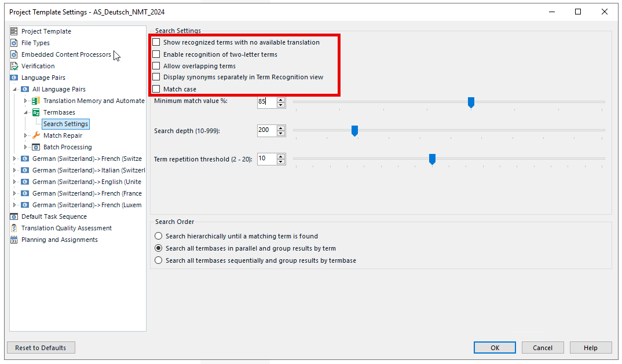
Task: Open Embedded Content Processors page
Action: (x=66, y=54)
